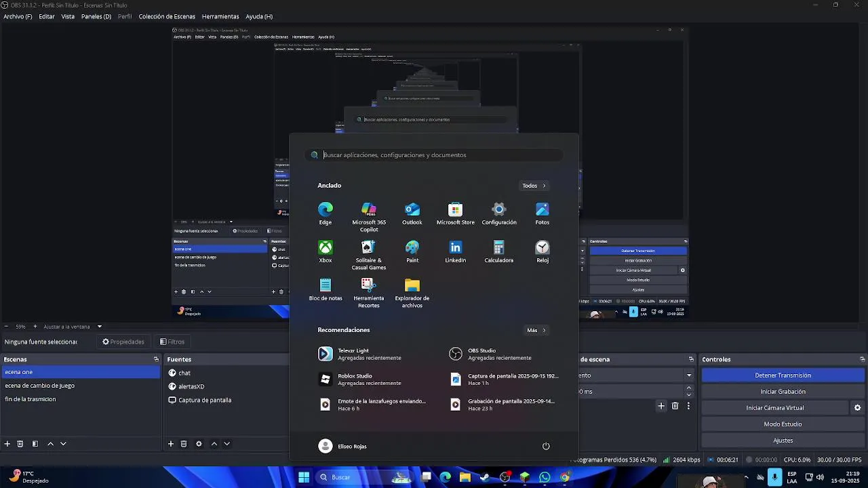Add a new source in Fuentes panel
The image size is (868, 488).
(171, 444)
